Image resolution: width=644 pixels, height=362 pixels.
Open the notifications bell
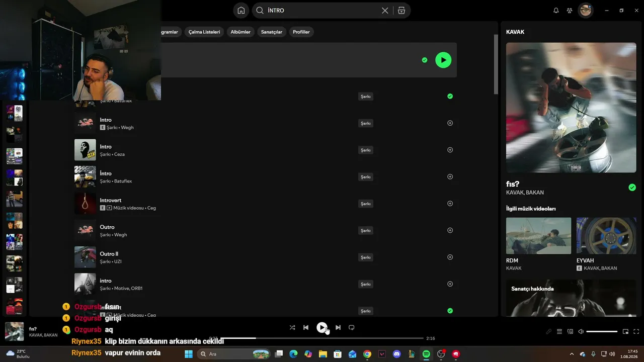[556, 11]
